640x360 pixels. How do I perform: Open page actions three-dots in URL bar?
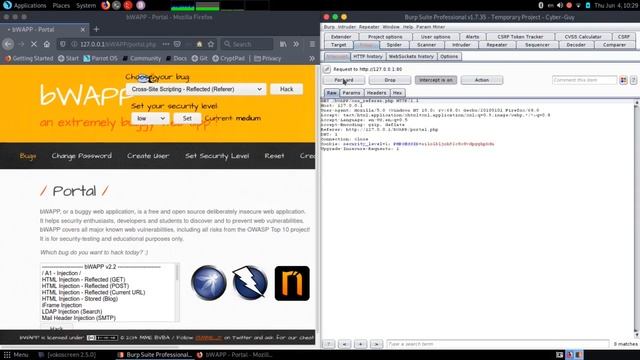tap(166, 44)
